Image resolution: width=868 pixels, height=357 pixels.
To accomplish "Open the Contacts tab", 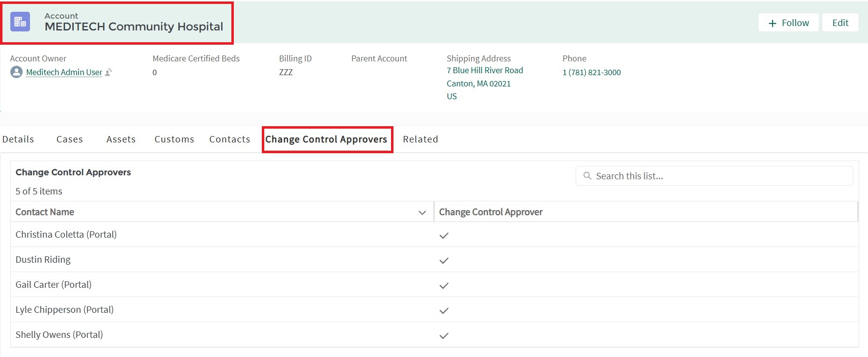I will coord(230,139).
